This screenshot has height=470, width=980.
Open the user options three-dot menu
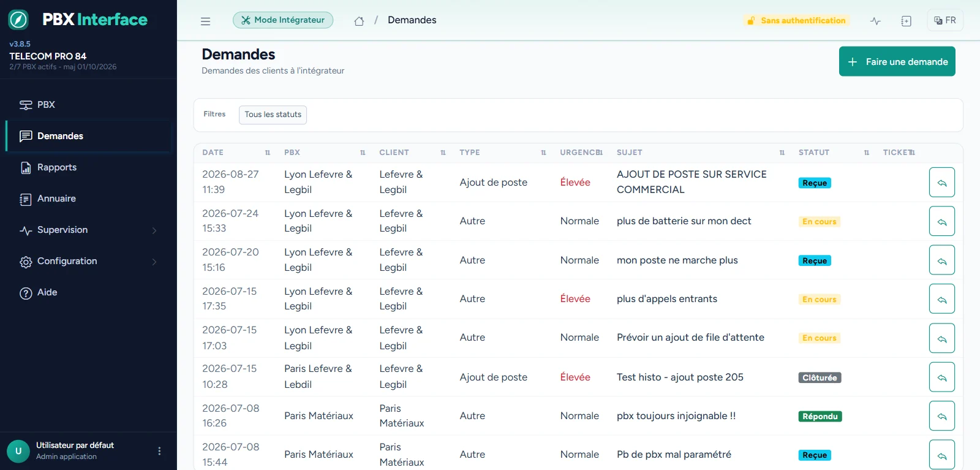coord(159,451)
